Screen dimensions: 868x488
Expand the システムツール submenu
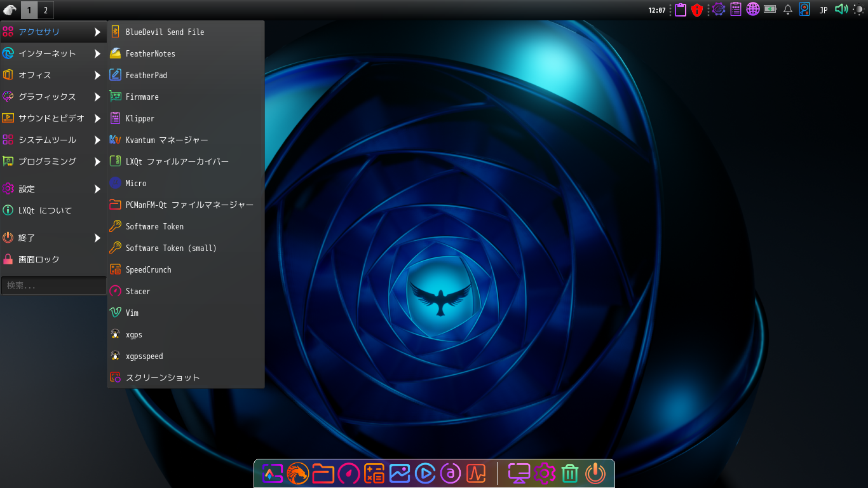point(97,140)
